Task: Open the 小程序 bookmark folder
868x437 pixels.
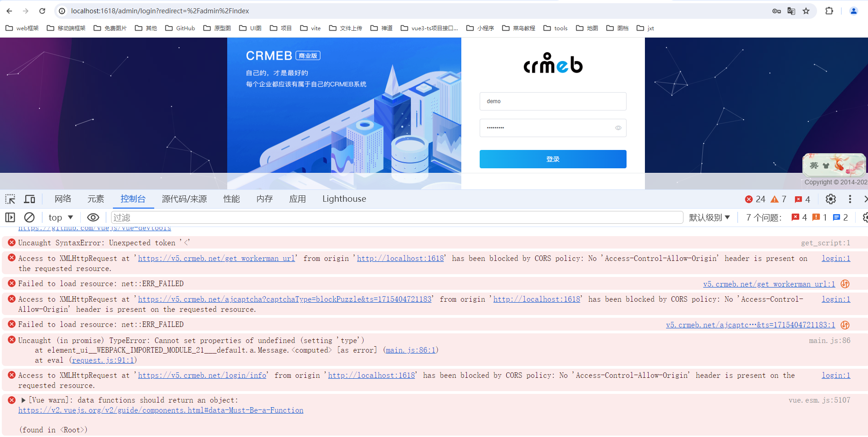Action: 480,28
